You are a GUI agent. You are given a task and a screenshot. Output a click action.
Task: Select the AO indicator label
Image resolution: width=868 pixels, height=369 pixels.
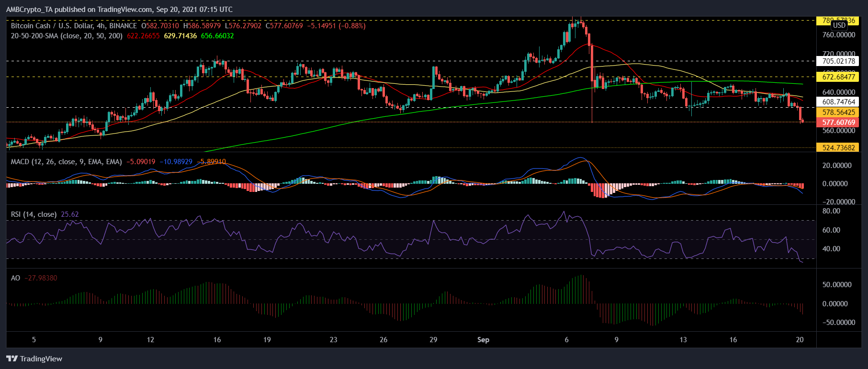16,278
